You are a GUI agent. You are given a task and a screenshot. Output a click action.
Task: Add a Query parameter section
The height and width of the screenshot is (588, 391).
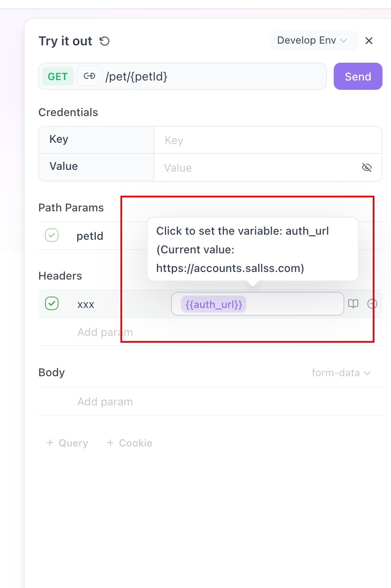(x=67, y=443)
